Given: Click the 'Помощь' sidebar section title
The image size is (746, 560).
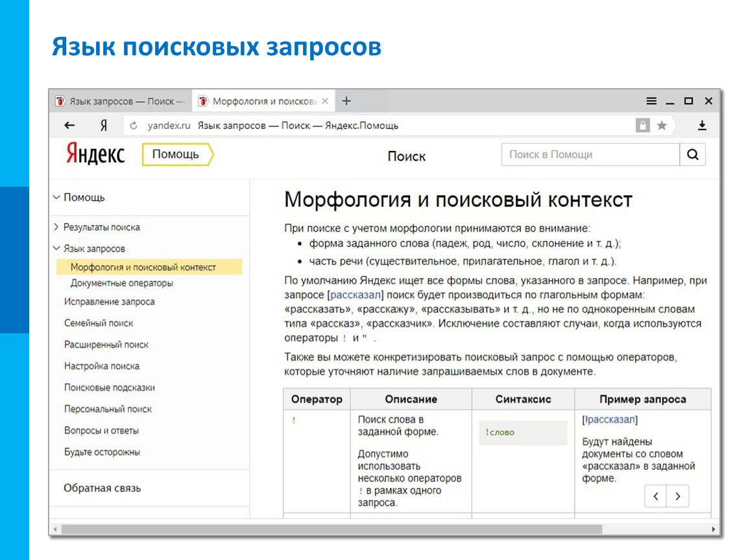Looking at the screenshot, I should click(x=84, y=197).
